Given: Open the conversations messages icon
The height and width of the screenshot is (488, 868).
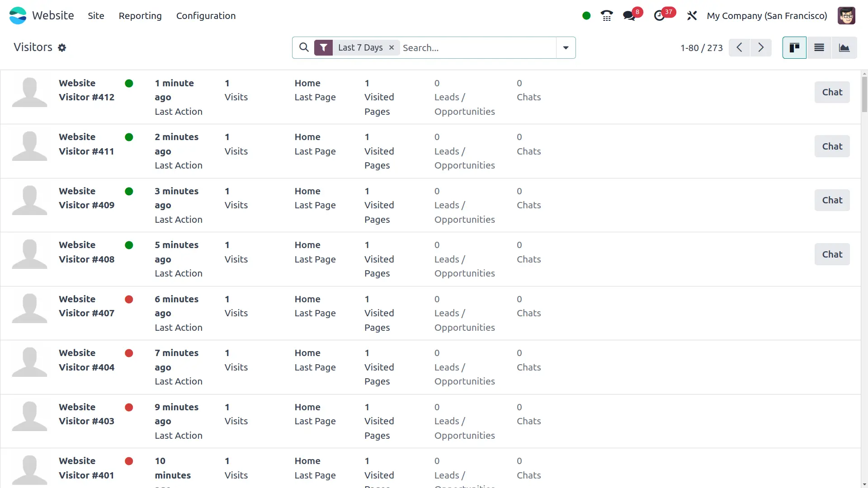Looking at the screenshot, I should pyautogui.click(x=629, y=16).
